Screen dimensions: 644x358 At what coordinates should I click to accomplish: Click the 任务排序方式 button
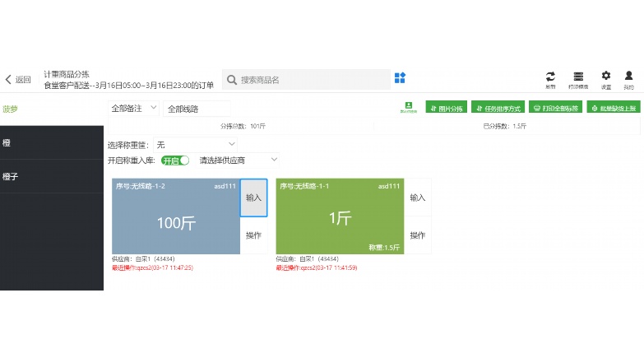tap(498, 108)
